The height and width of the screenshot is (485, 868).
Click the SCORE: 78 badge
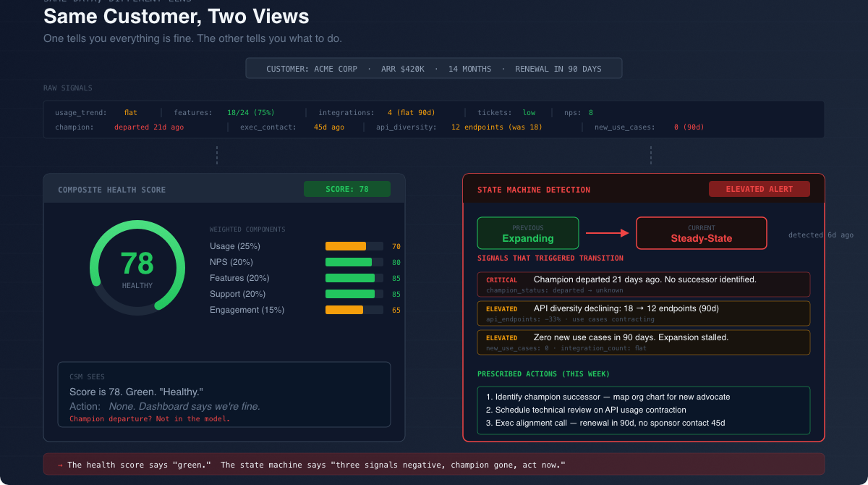[347, 189]
